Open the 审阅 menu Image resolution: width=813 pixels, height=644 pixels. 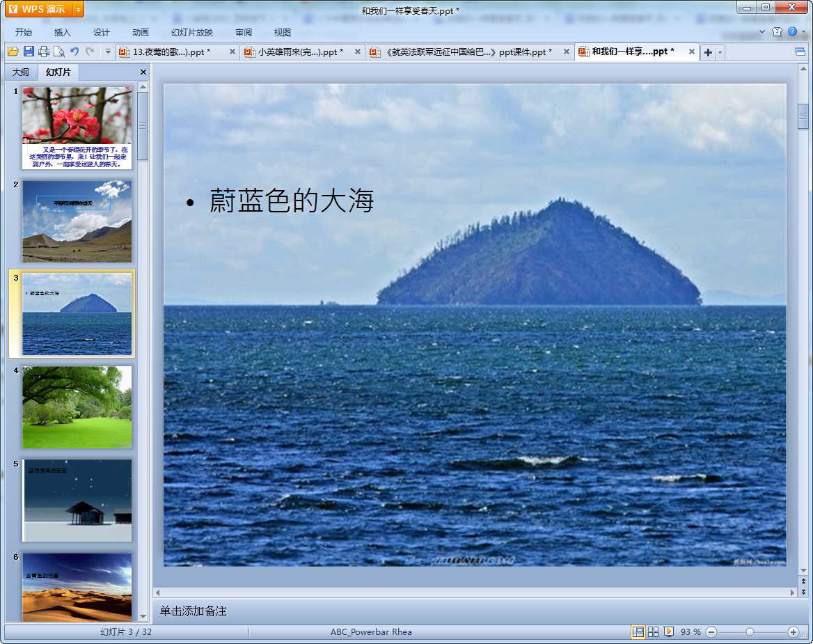click(x=243, y=32)
